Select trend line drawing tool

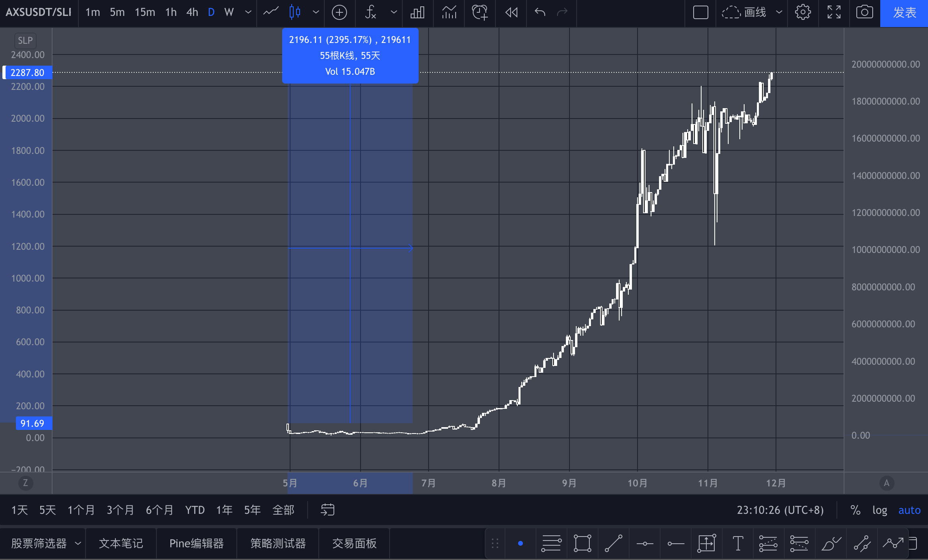pos(613,543)
